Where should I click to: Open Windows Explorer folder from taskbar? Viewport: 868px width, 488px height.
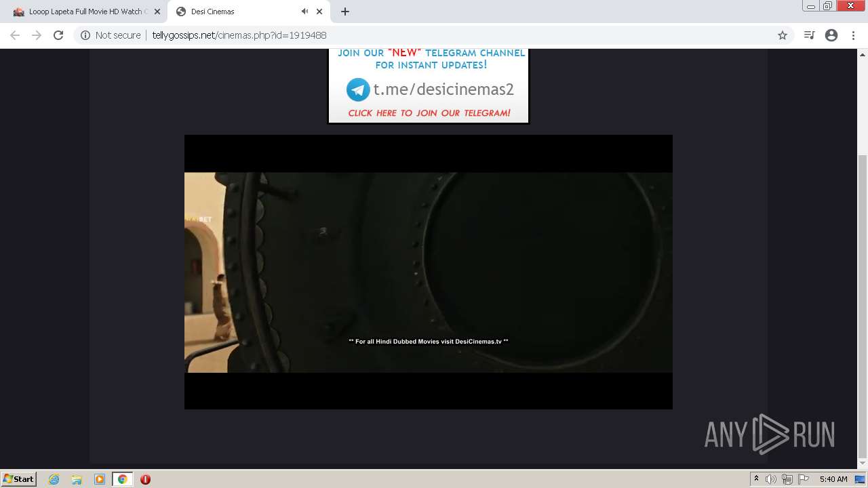[77, 479]
